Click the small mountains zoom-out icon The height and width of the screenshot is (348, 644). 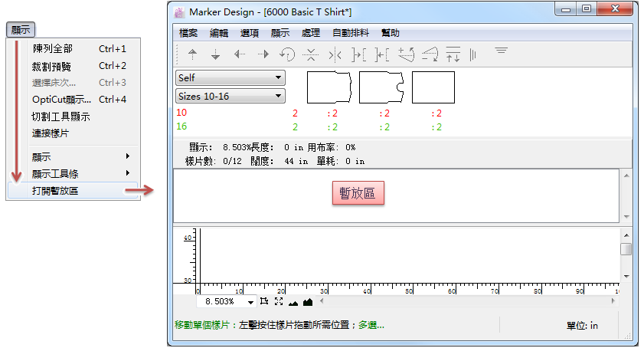coord(293,302)
